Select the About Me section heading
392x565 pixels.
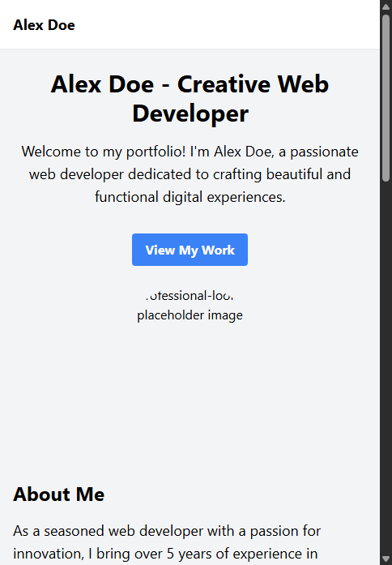pyautogui.click(x=59, y=494)
